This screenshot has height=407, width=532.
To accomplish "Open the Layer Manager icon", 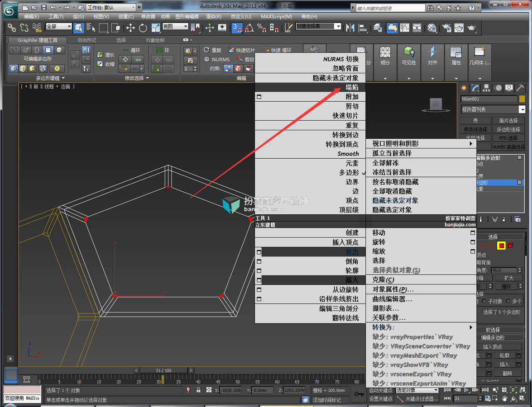I will 378,28.
